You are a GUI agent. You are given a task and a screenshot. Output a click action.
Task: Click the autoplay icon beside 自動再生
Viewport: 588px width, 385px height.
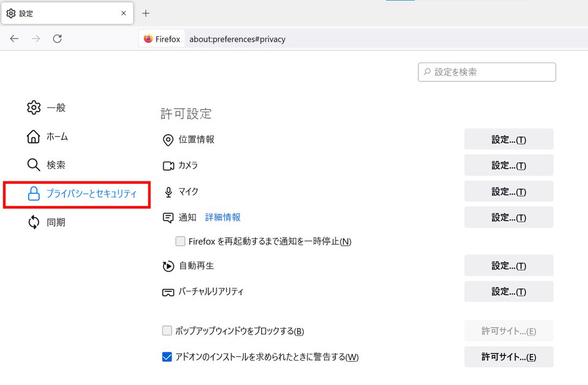(x=168, y=266)
